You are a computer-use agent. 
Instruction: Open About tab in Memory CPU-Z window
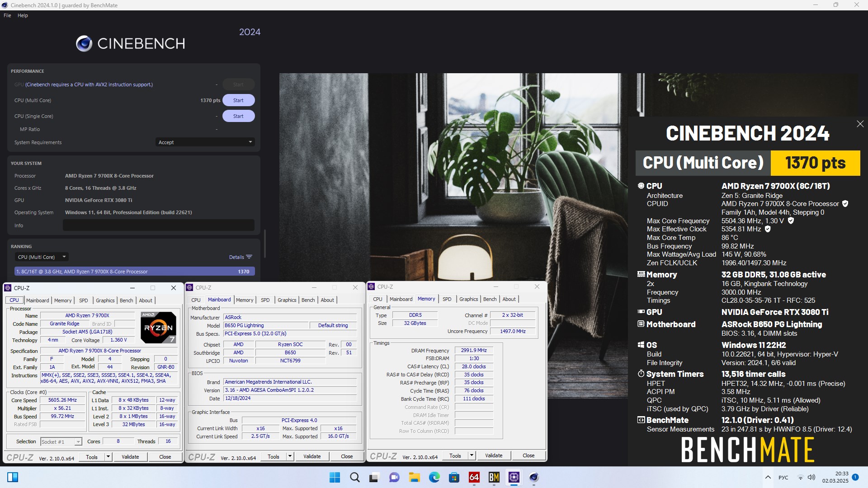pos(509,299)
